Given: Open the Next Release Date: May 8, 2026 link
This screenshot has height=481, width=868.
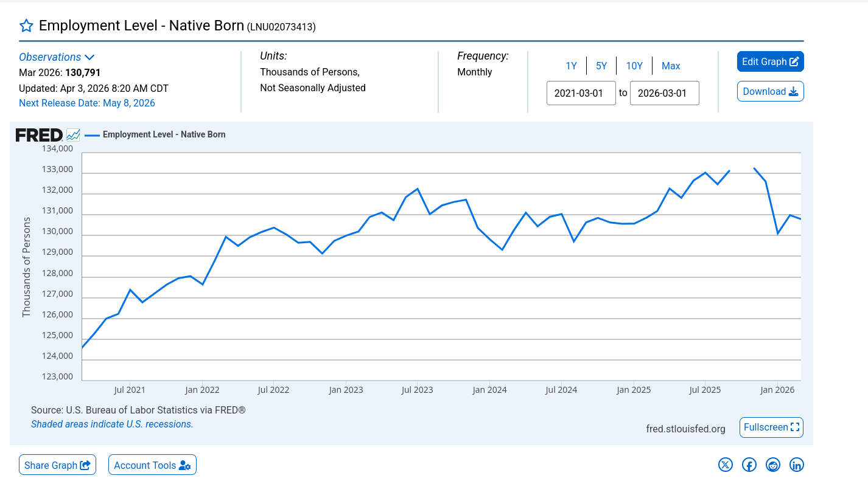Looking at the screenshot, I should pos(87,103).
